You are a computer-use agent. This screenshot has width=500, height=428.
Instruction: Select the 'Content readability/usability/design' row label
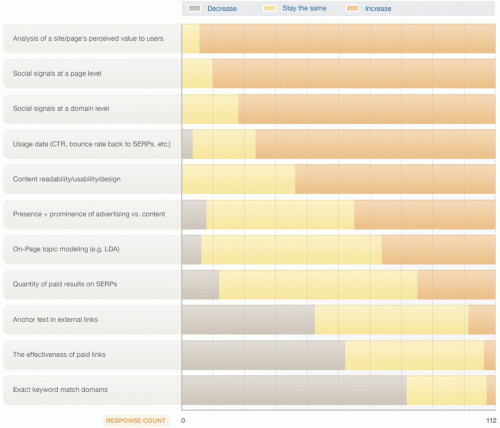pyautogui.click(x=67, y=179)
